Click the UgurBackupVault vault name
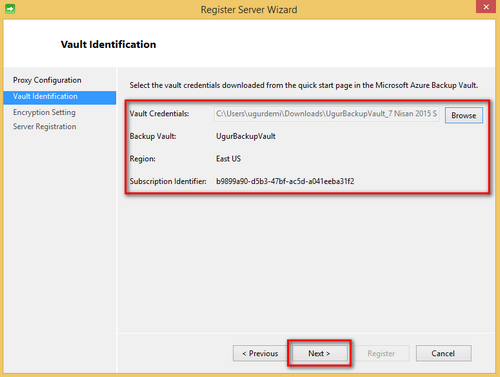This screenshot has height=377, width=500. 246,136
